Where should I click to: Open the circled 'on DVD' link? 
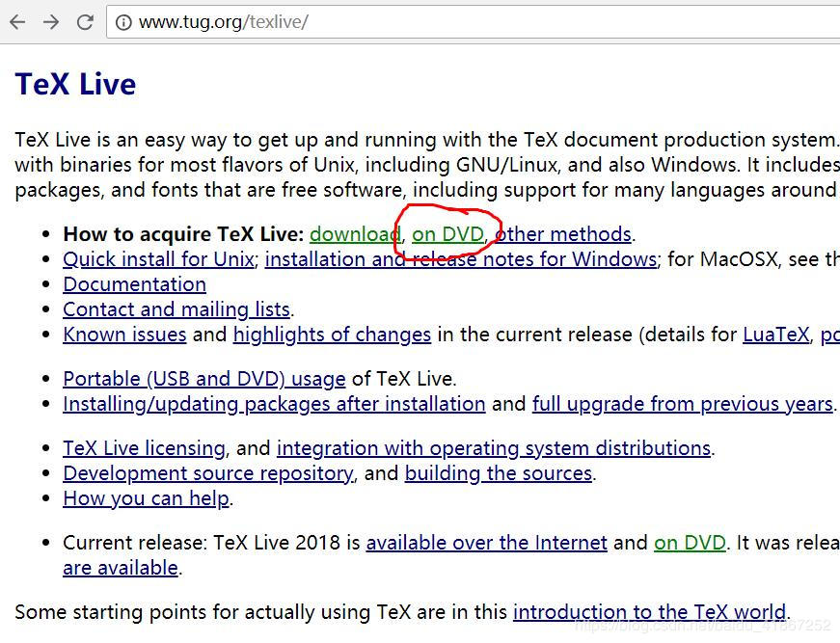pos(447,234)
